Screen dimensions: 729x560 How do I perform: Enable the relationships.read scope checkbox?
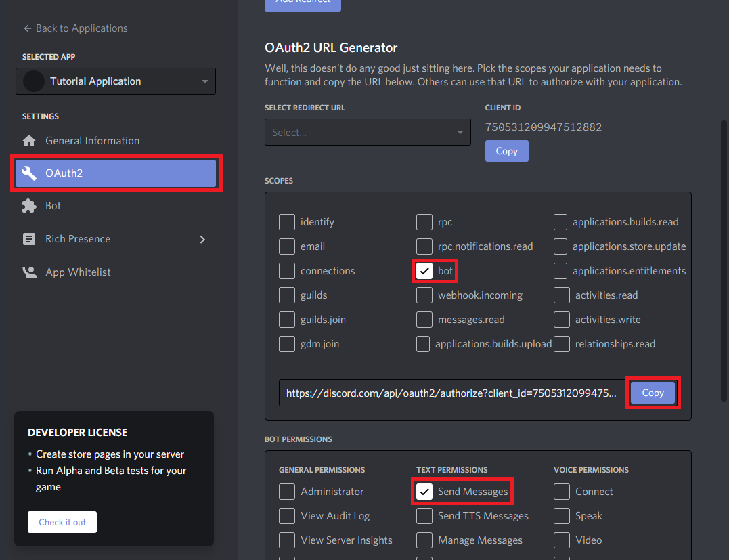point(562,344)
